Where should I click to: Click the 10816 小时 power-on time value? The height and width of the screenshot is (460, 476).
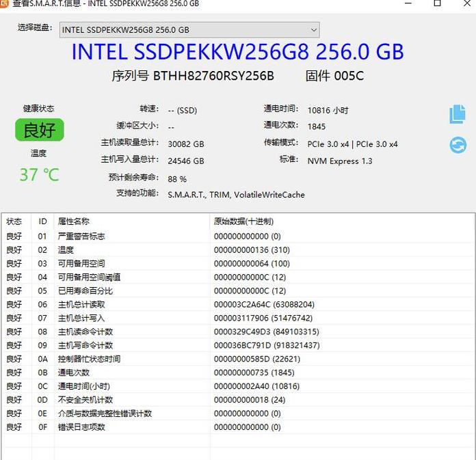click(328, 110)
